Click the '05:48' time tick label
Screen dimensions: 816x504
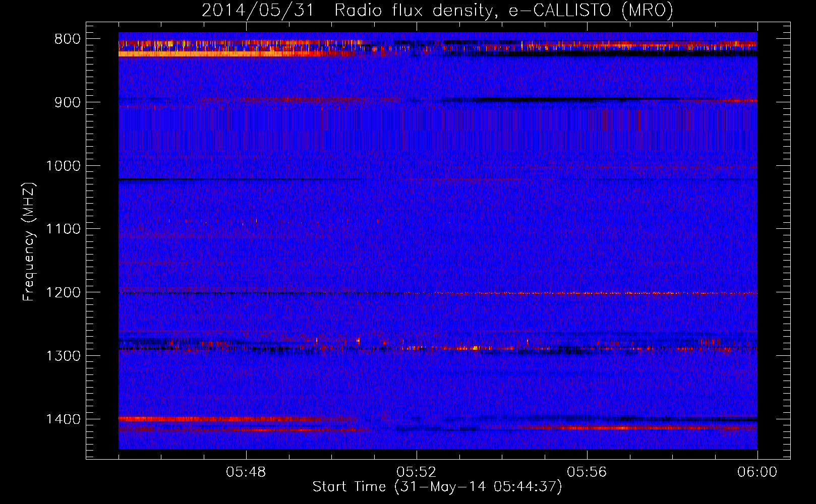tap(246, 472)
